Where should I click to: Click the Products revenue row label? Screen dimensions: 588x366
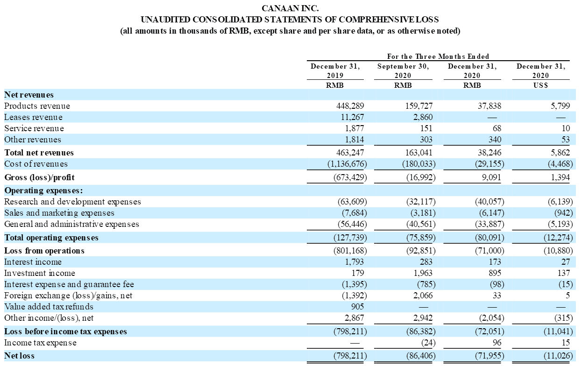point(37,106)
